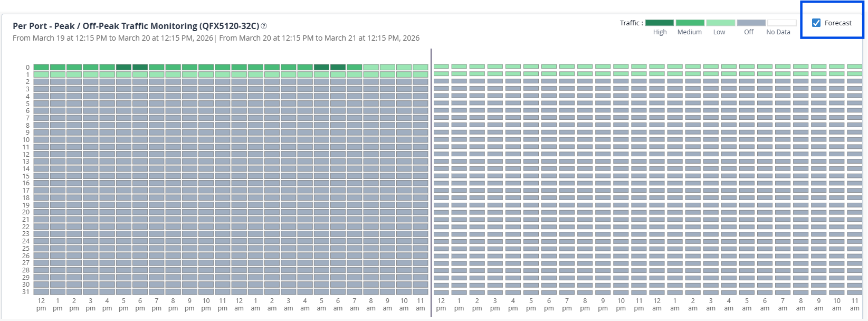Image resolution: width=868 pixels, height=321 pixels.
Task: Select the port 1 light green cell at 12 pm
Action: [x=41, y=73]
